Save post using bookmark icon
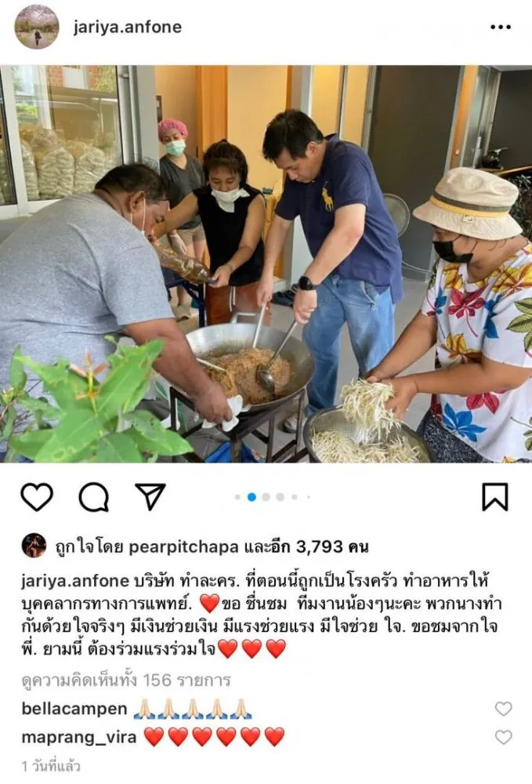The image size is (532, 784). tap(495, 497)
